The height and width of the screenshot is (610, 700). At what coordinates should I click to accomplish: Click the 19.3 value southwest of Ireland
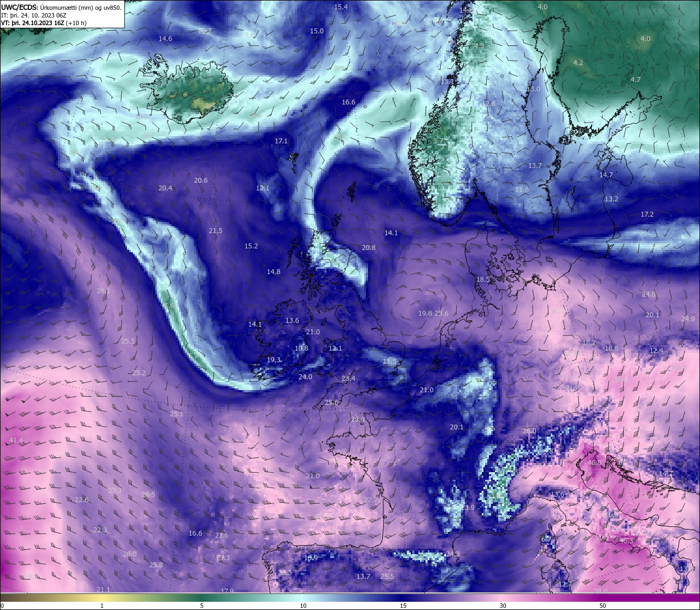pos(274,360)
